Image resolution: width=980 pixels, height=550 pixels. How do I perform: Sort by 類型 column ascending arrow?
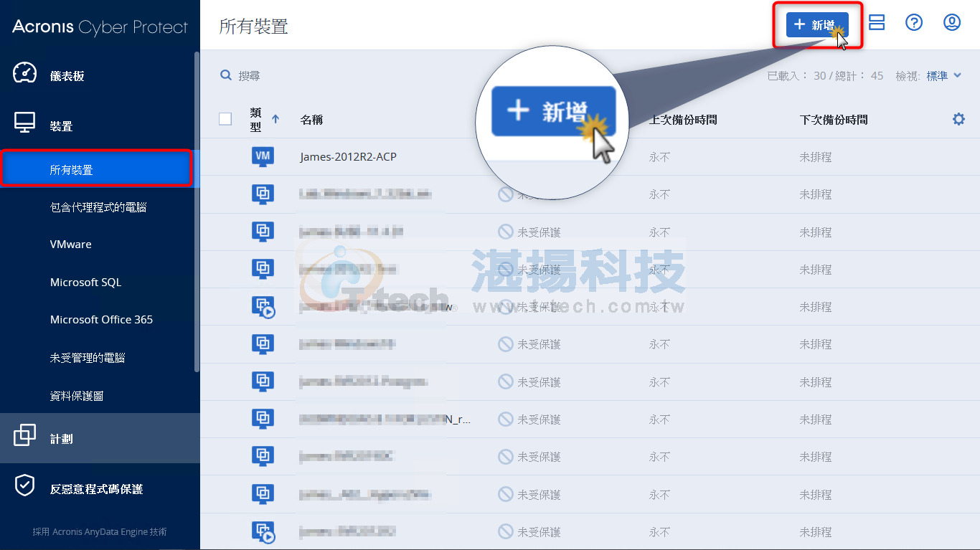coord(275,119)
